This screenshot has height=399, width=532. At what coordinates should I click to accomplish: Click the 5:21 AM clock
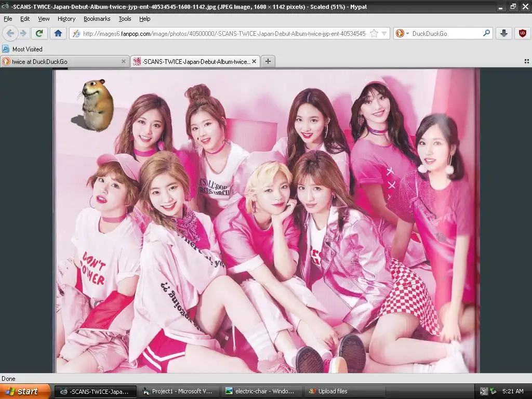(x=513, y=392)
